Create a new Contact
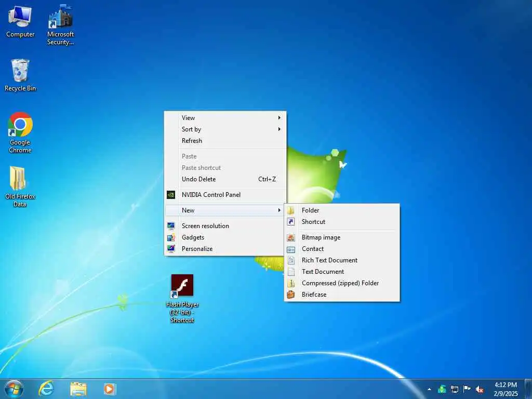532x399 pixels. (342, 249)
